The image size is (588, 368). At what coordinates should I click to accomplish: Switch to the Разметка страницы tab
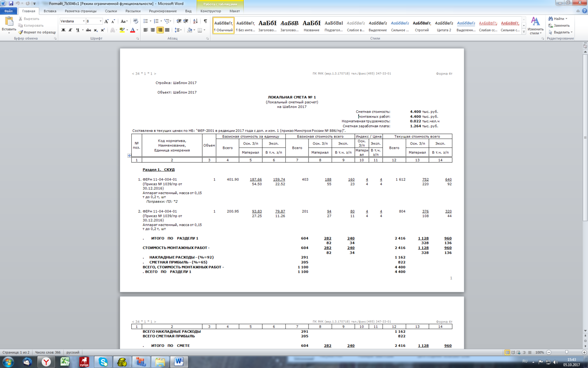click(80, 11)
